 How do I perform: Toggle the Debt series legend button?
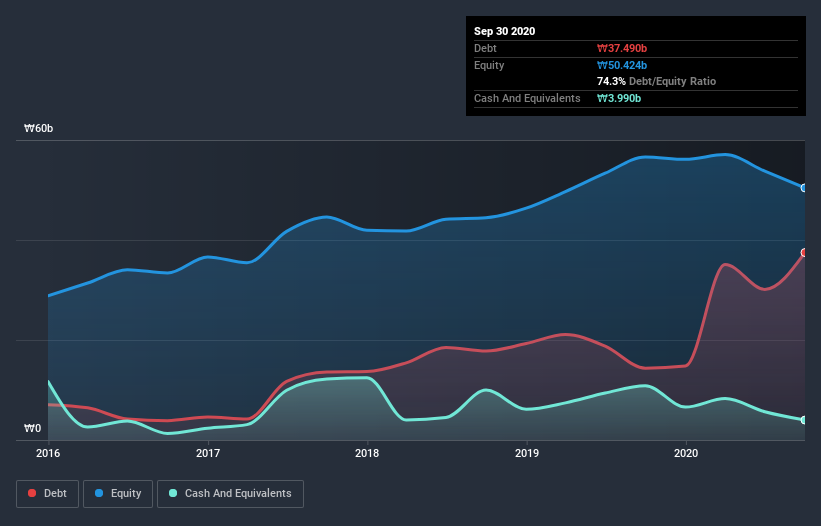pos(47,494)
